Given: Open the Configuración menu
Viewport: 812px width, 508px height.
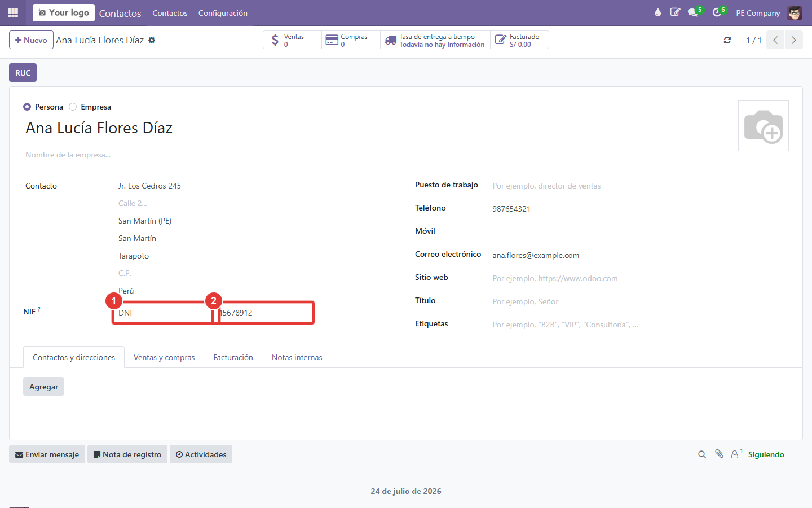Looking at the screenshot, I should pyautogui.click(x=223, y=13).
